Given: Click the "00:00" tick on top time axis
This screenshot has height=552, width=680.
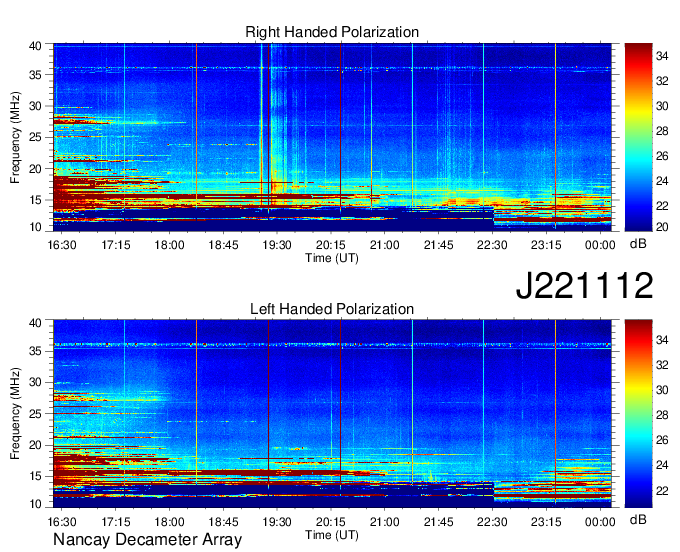Looking at the screenshot, I should [x=600, y=245].
